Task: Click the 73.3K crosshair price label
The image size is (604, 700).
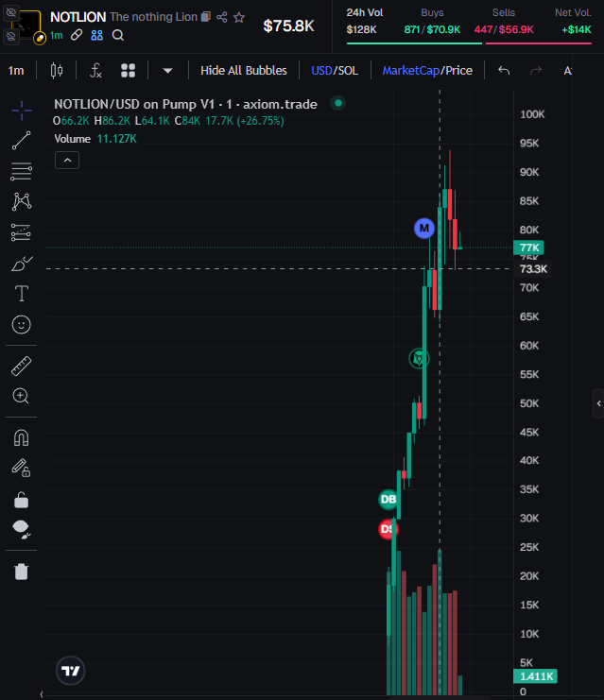Action: (532, 268)
